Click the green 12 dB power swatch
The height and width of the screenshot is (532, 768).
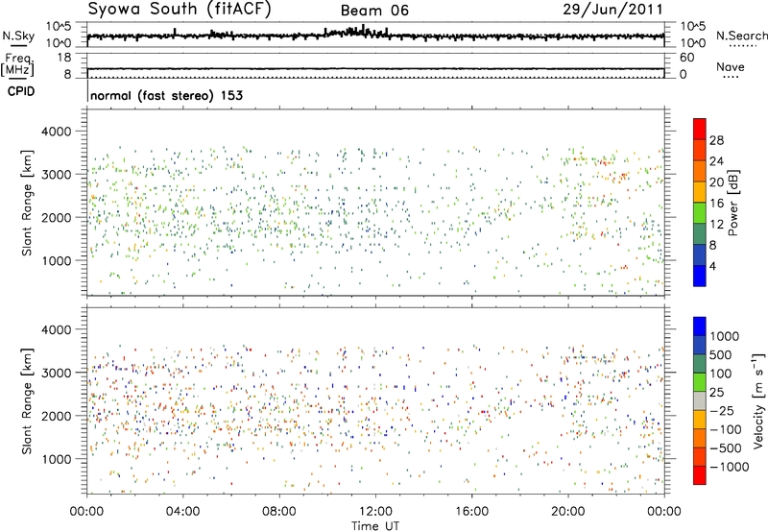pyautogui.click(x=700, y=212)
